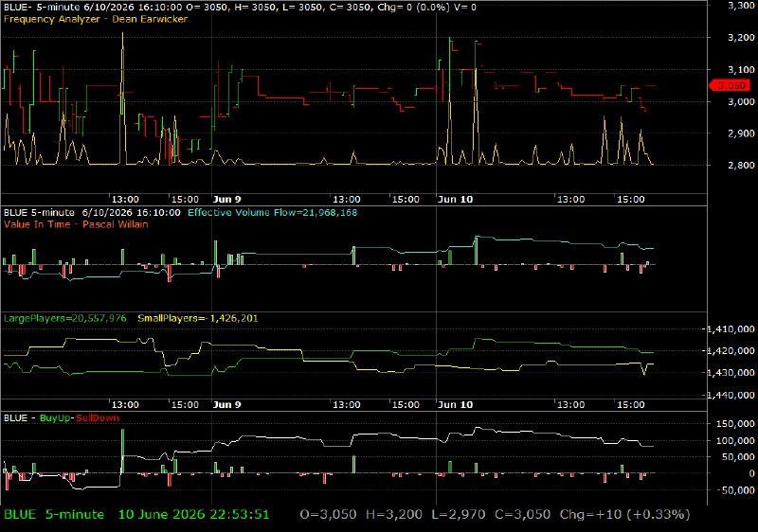The width and height of the screenshot is (758, 532).
Task: Click 'BLUE 5-minute' in the status bar
Action: [54, 515]
